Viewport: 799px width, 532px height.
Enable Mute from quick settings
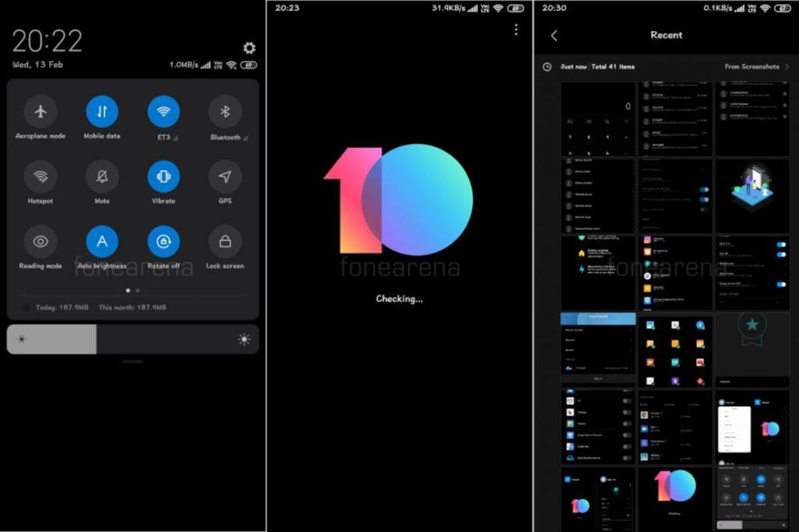(101, 176)
